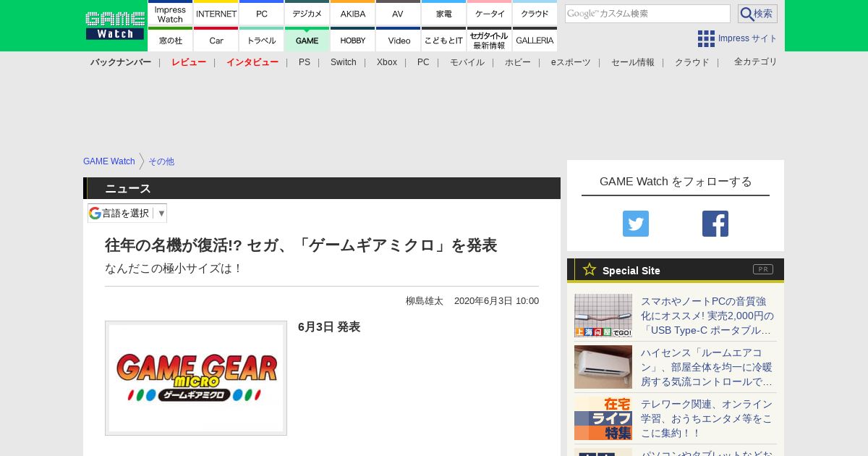Open the Xbox category
This screenshot has width=868, height=456.
(x=387, y=62)
